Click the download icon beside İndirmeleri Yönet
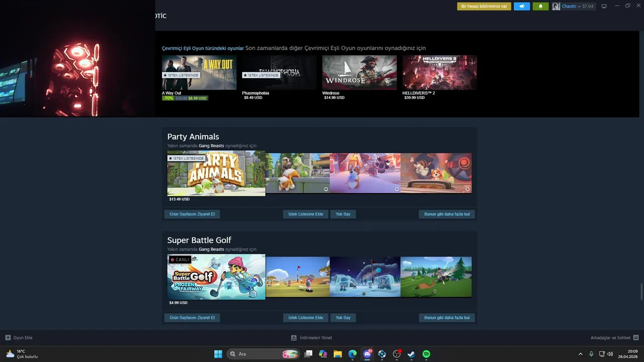This screenshot has width=644, height=362. point(294,338)
